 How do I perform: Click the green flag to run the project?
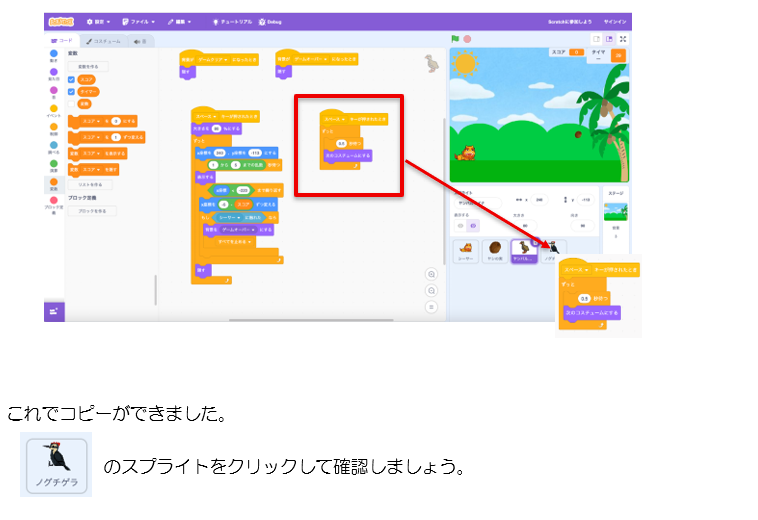click(455, 39)
